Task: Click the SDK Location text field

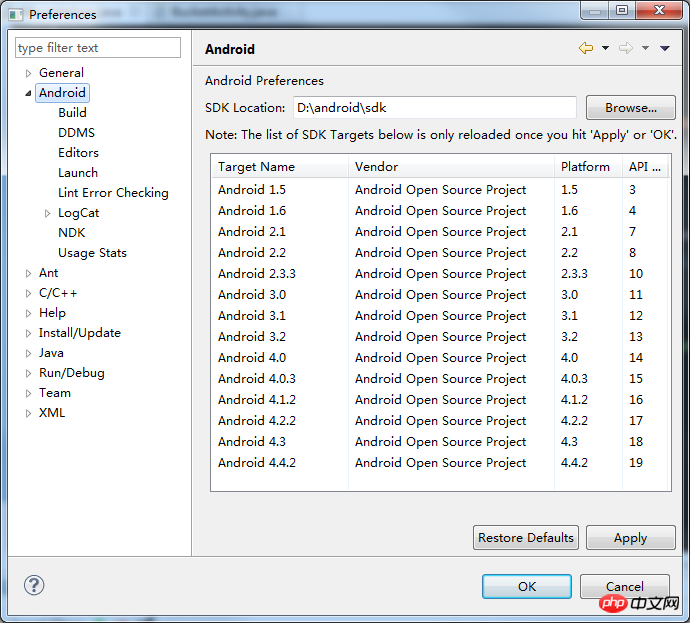Action: point(435,107)
